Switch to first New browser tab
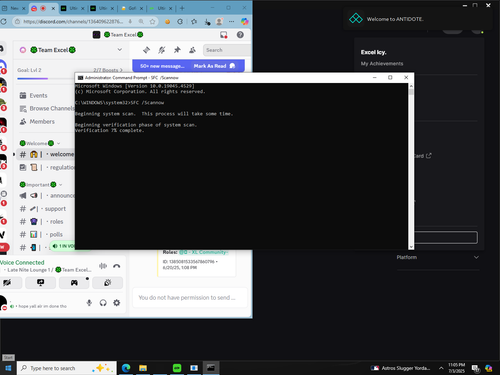The height and width of the screenshot is (375, 500). click(x=14, y=8)
